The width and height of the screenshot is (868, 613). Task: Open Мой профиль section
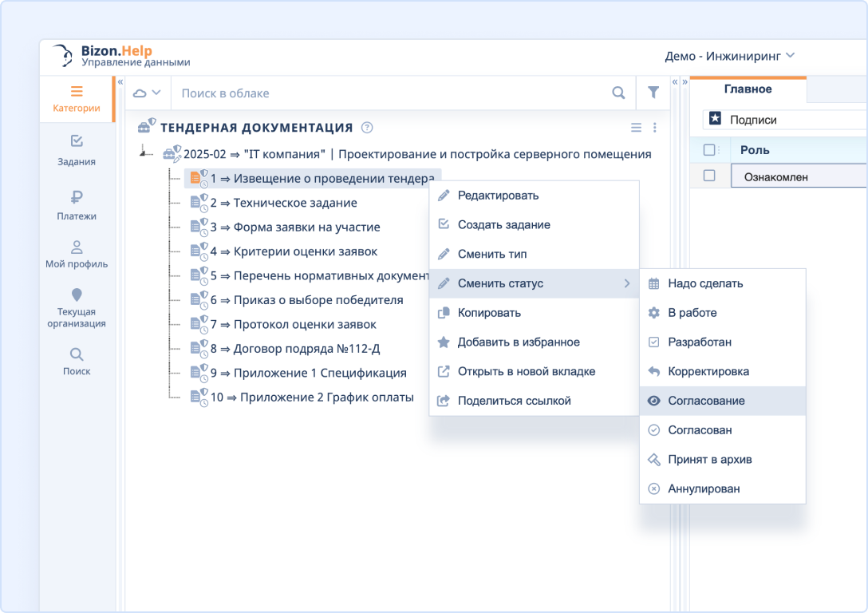click(x=76, y=257)
